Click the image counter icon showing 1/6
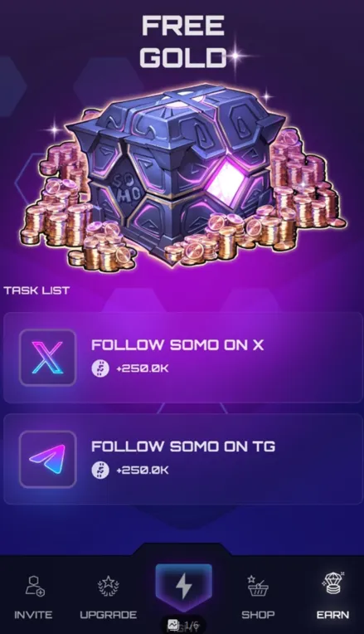This screenshot has height=634, width=364. (x=174, y=625)
